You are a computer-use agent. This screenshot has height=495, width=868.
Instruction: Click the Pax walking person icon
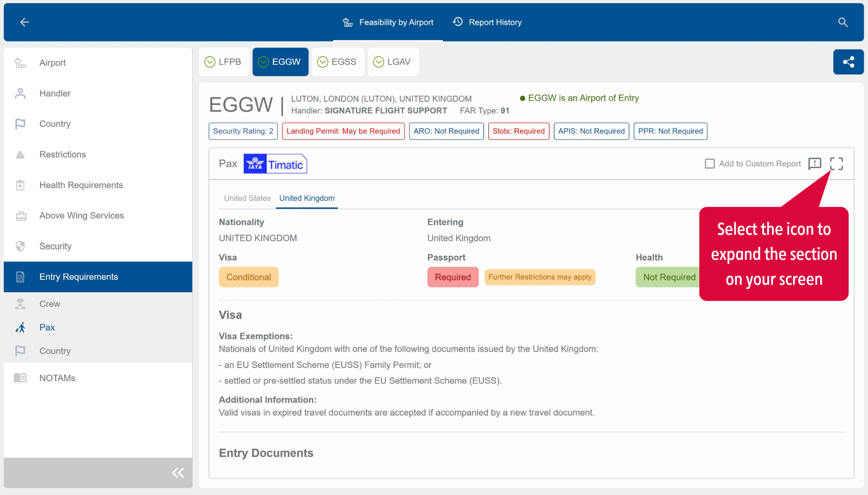click(20, 327)
